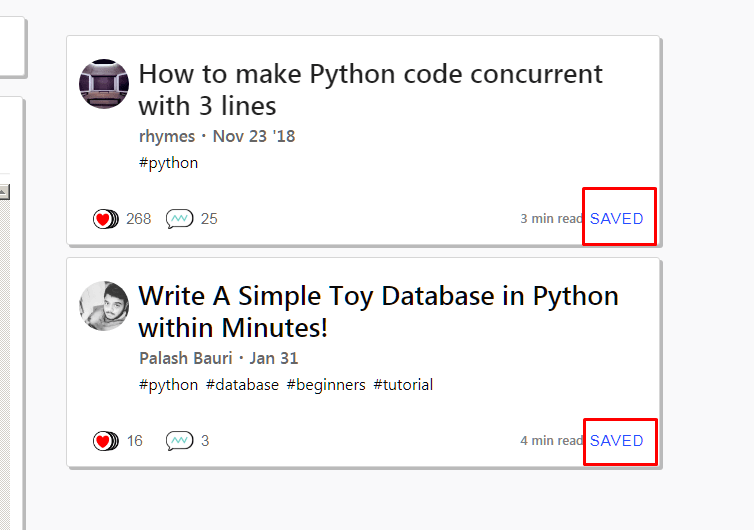Click the scrollbar up arrow at left edge

pyautogui.click(x=4, y=192)
